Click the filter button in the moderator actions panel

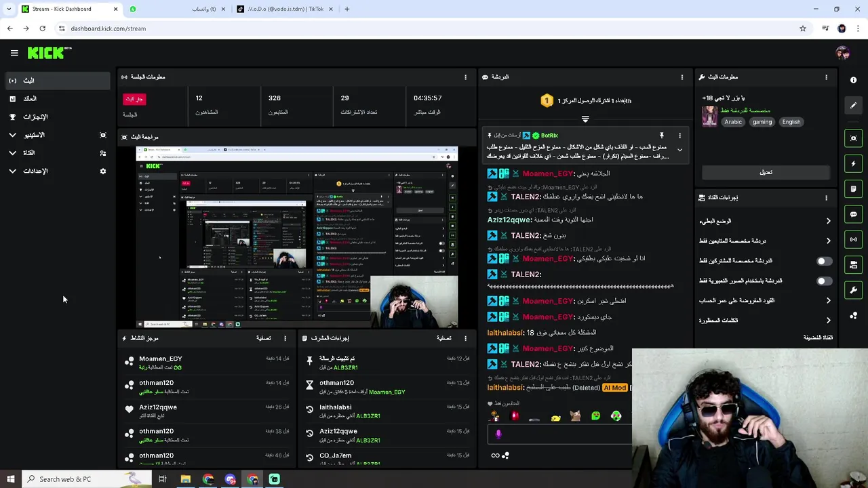point(444,338)
